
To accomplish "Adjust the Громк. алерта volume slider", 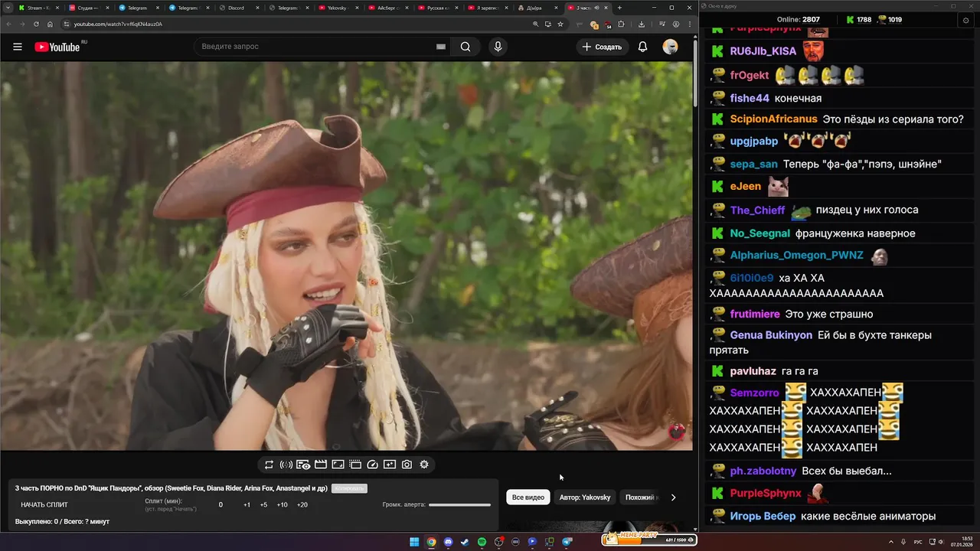I will [x=459, y=505].
